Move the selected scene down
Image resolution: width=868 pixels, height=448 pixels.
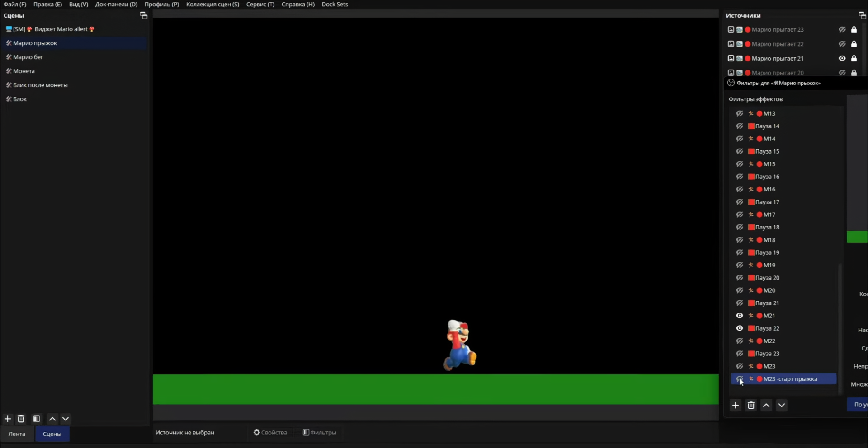pyautogui.click(x=66, y=419)
